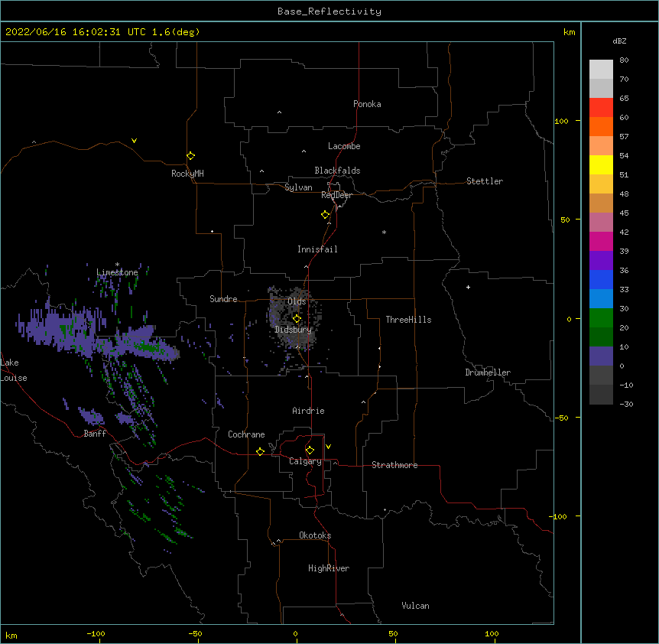This screenshot has height=644, width=659.
Task: Click the Strathmore town label
Action: click(394, 465)
